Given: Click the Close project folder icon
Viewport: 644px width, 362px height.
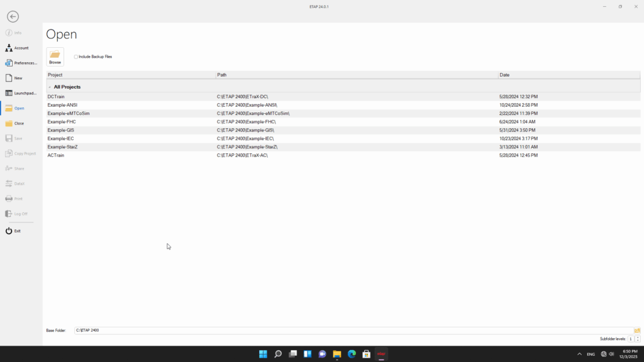Looking at the screenshot, I should click(x=9, y=123).
